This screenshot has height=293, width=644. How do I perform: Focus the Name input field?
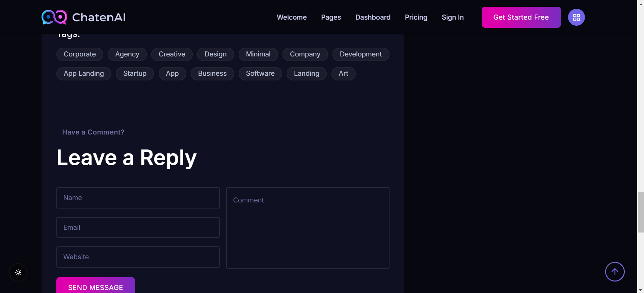coord(138,198)
